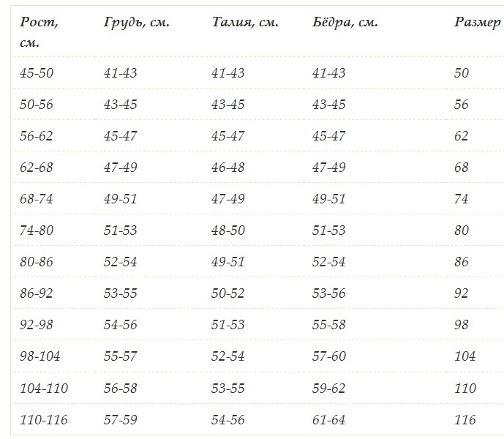Click size 74 in the Размер column

(x=462, y=199)
